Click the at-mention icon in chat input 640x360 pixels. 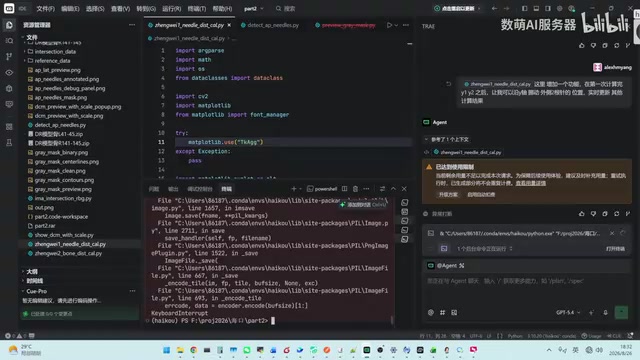pyautogui.click(x=431, y=312)
